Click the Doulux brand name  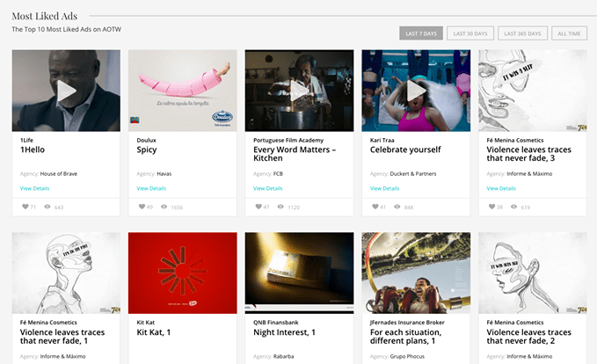(146, 140)
